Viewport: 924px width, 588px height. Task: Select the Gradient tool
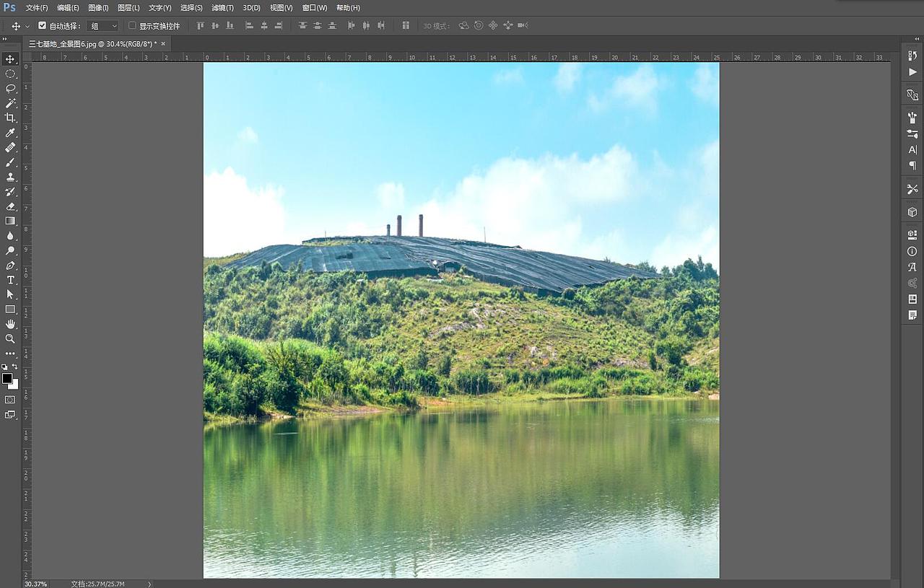[10, 221]
